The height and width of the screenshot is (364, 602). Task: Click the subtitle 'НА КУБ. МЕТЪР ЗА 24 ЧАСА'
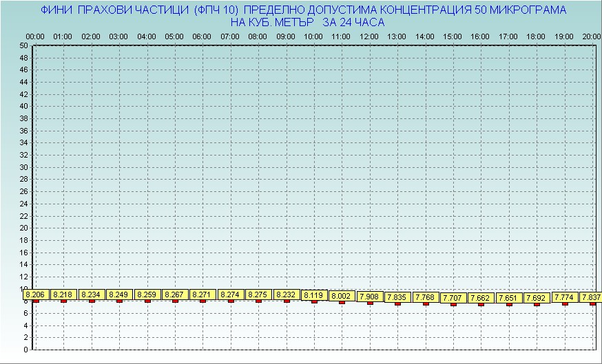click(x=307, y=23)
